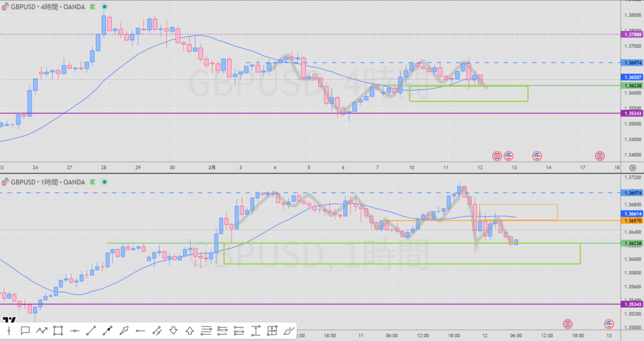Click the US economic event icon near date 14
Viewport: 644px width, 341px height.
537,155
